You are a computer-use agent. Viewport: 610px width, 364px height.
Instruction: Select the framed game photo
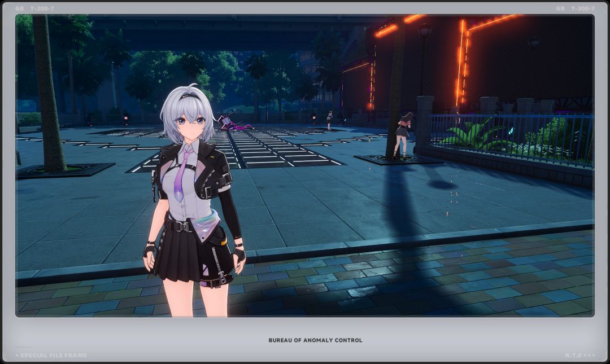pos(305,166)
